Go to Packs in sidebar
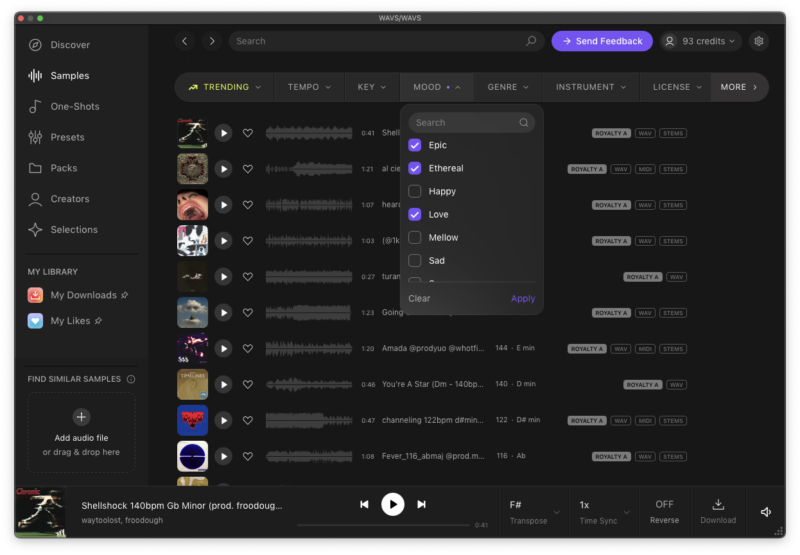The width and height of the screenshot is (800, 555). coord(64,168)
